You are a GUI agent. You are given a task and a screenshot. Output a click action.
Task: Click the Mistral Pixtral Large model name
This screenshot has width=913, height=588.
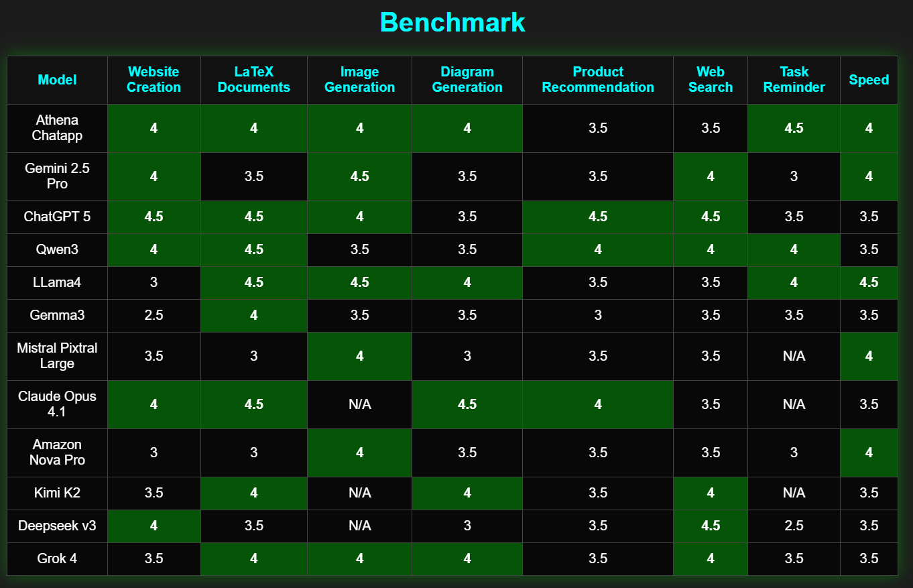tap(57, 356)
